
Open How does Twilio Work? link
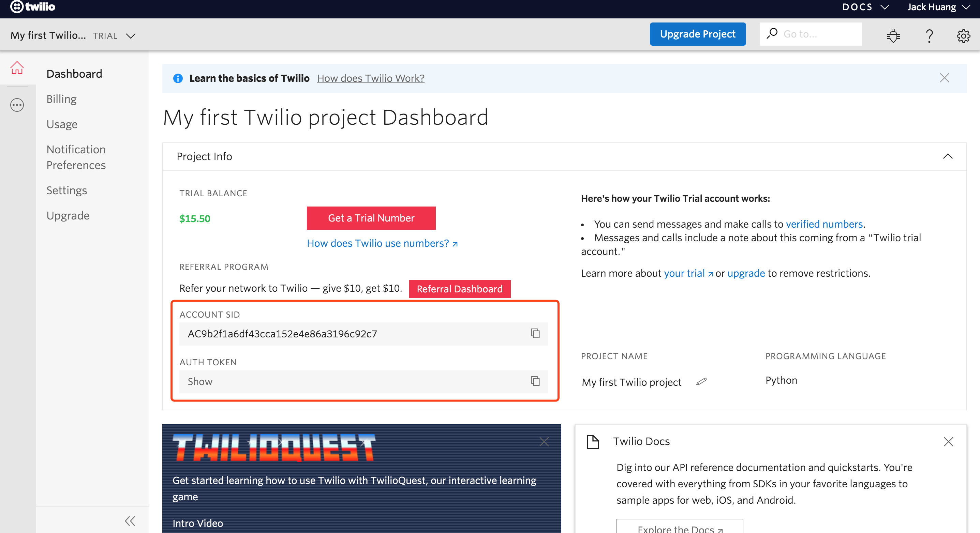pos(371,78)
